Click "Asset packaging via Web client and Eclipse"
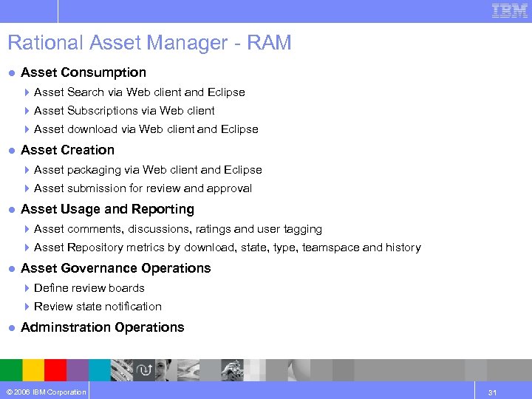The image size is (532, 399). 148,170
